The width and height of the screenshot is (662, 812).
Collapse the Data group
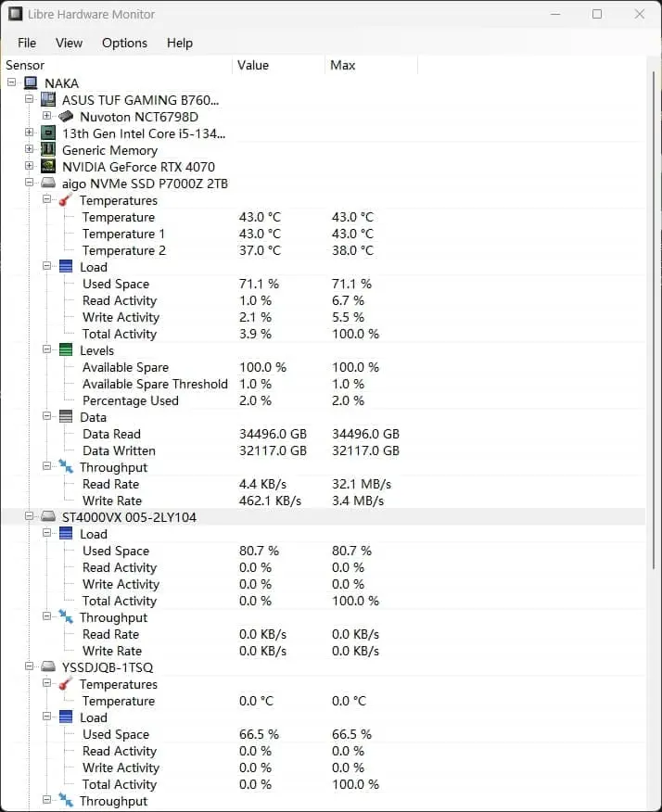pyautogui.click(x=46, y=416)
